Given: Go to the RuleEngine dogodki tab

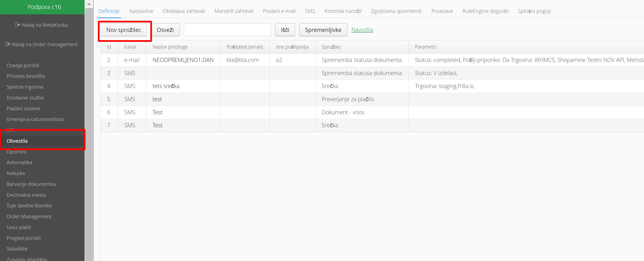Looking at the screenshot, I should (x=485, y=11).
